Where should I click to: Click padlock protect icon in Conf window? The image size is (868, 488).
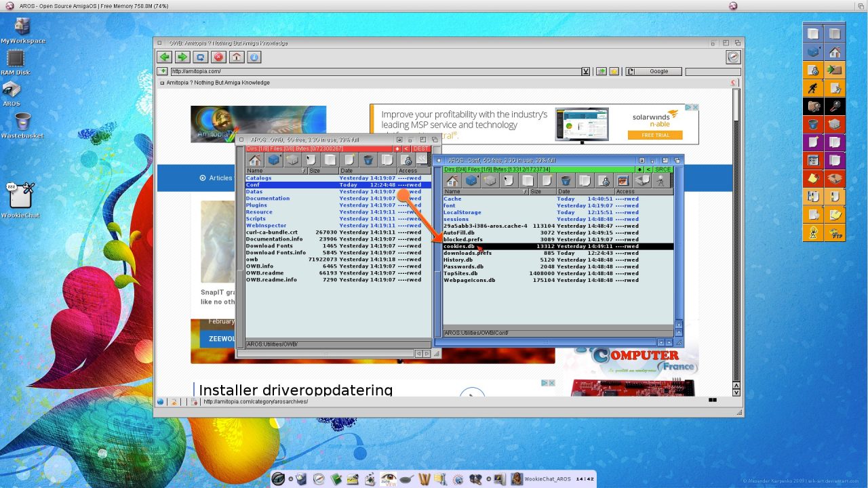(603, 181)
